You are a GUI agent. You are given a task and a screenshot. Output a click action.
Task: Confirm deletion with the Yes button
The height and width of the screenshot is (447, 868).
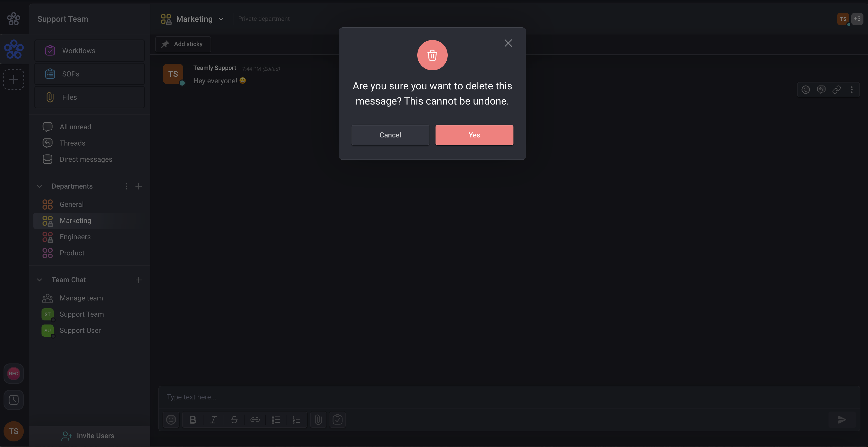[x=474, y=135]
